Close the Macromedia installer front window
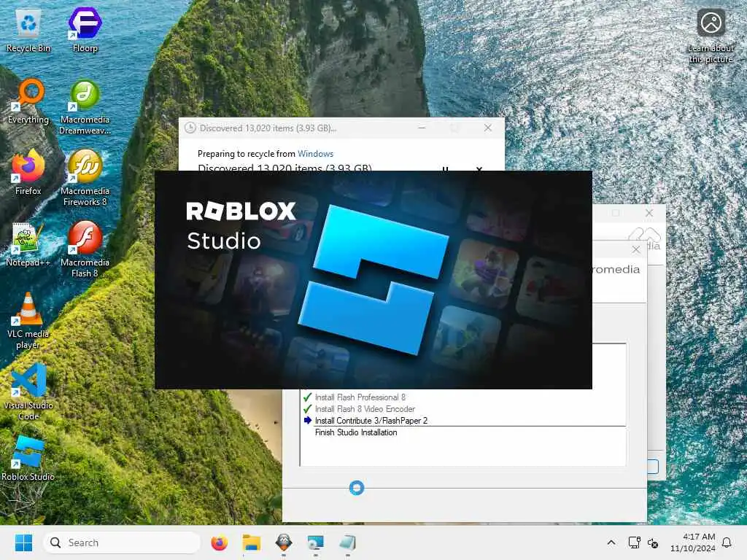 click(636, 249)
